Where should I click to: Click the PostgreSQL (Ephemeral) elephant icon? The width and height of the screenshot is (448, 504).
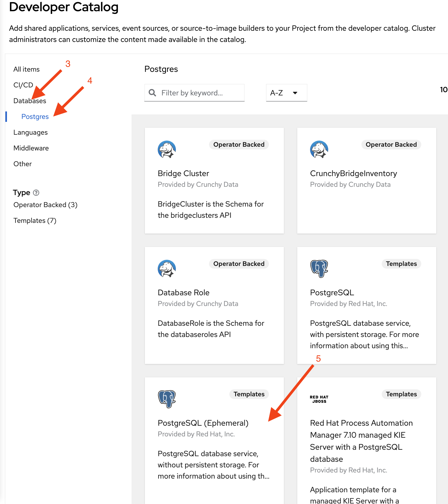coord(167,399)
